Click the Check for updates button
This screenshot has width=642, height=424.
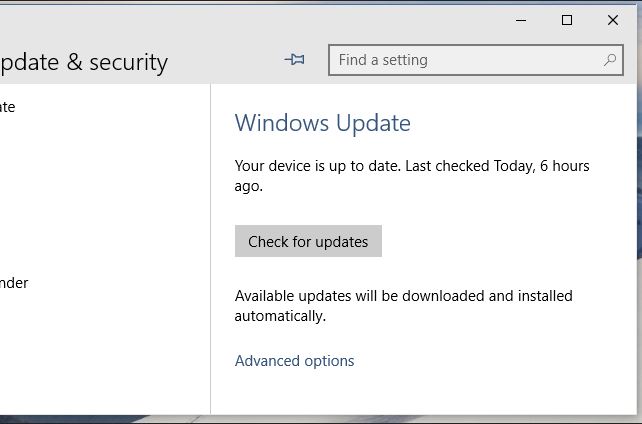(x=308, y=241)
